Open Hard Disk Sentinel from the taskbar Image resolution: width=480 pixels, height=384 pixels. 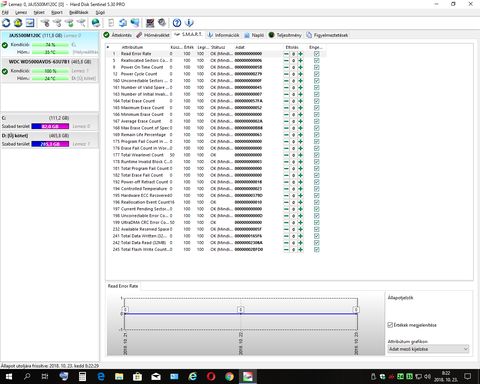tap(247, 377)
